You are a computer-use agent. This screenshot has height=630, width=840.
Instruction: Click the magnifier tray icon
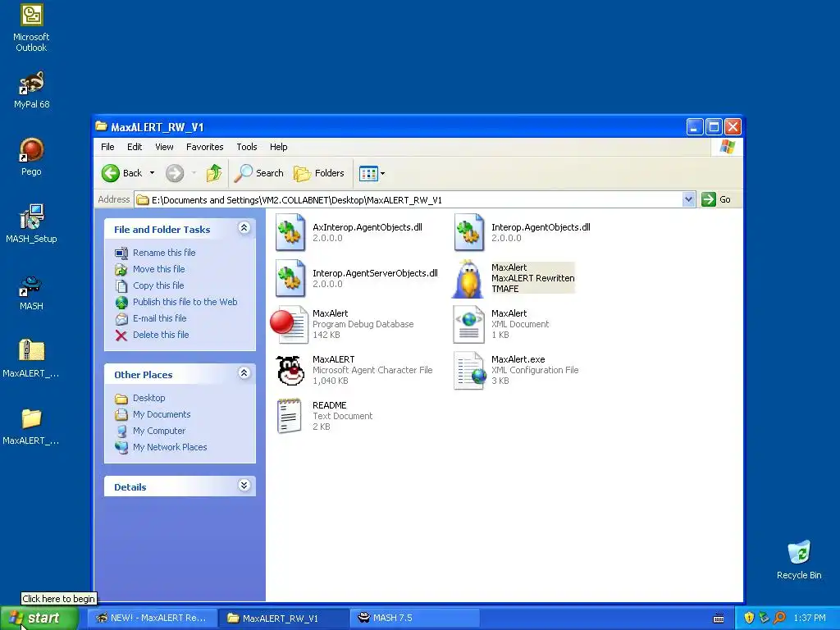pos(779,619)
